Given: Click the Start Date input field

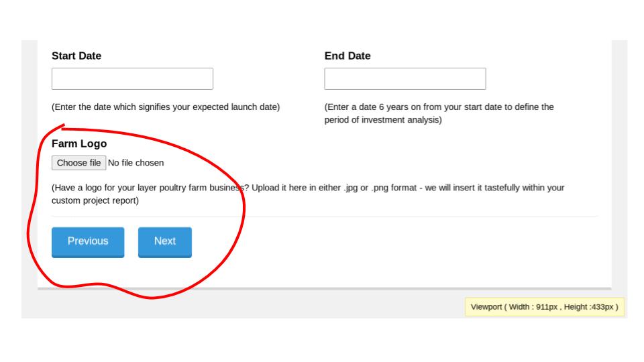Looking at the screenshot, I should pyautogui.click(x=132, y=79).
